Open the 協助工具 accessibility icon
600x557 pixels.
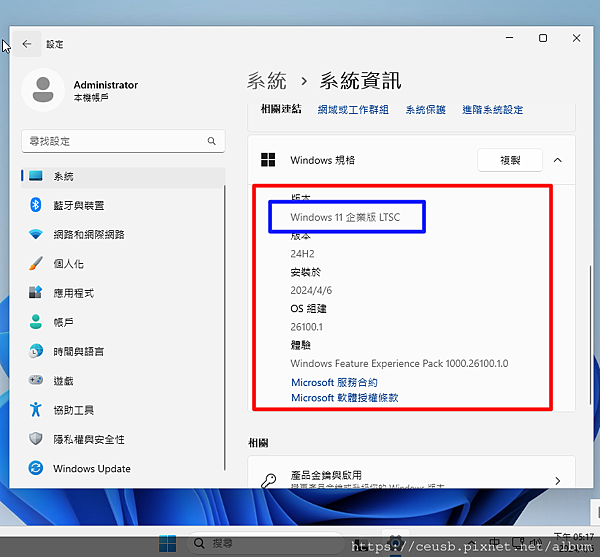pos(36,410)
